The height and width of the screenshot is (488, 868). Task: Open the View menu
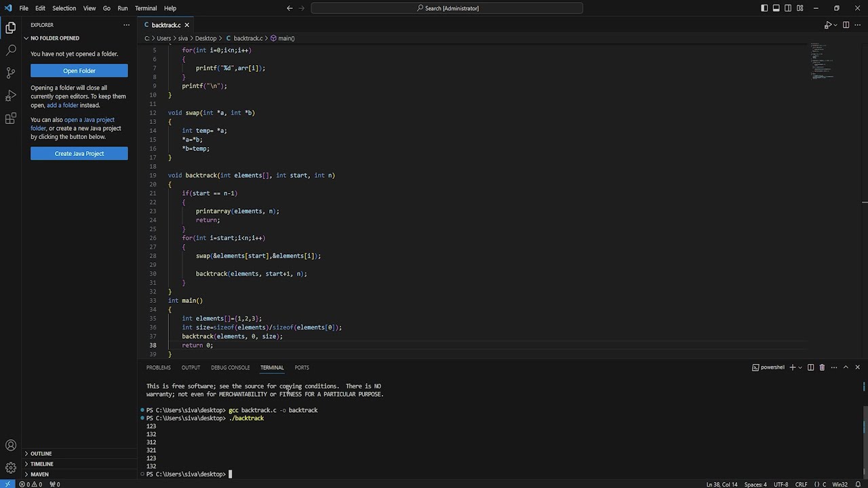[90, 8]
